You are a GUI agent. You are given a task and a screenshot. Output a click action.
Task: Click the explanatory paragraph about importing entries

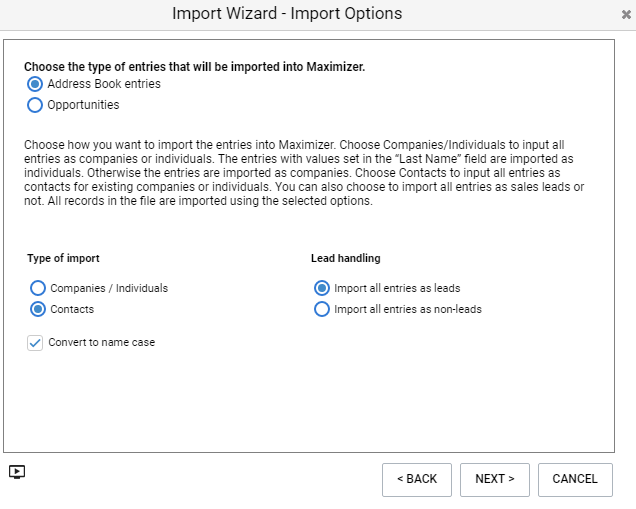(x=304, y=173)
